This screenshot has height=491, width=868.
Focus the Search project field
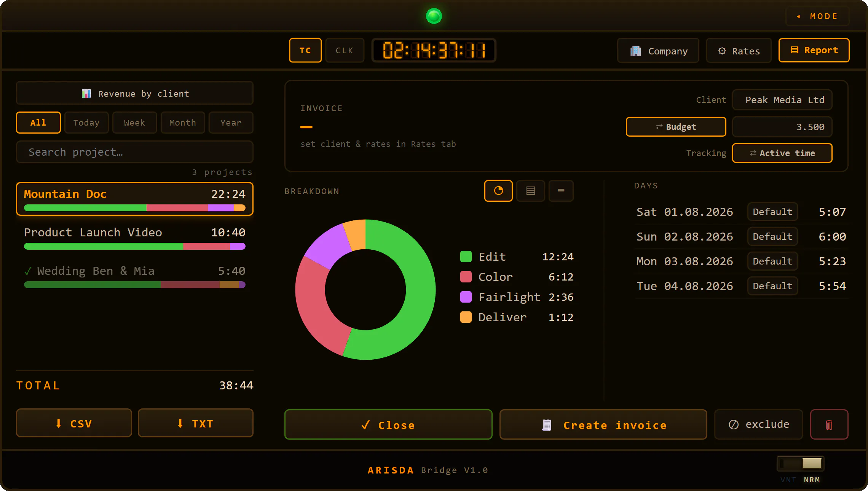click(x=135, y=152)
